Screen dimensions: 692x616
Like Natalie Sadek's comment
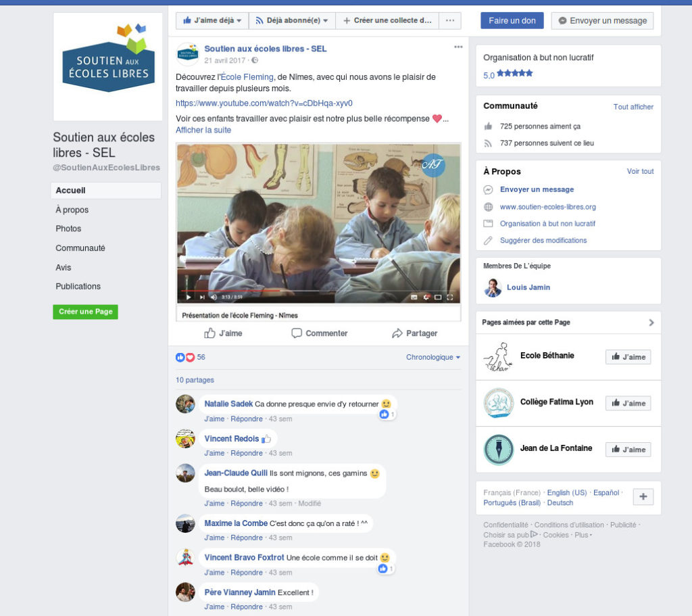point(214,419)
